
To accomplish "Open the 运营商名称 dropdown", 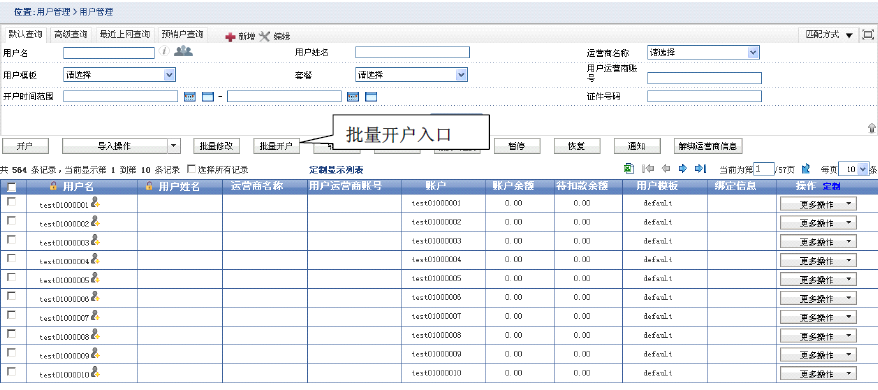I will pos(703,52).
